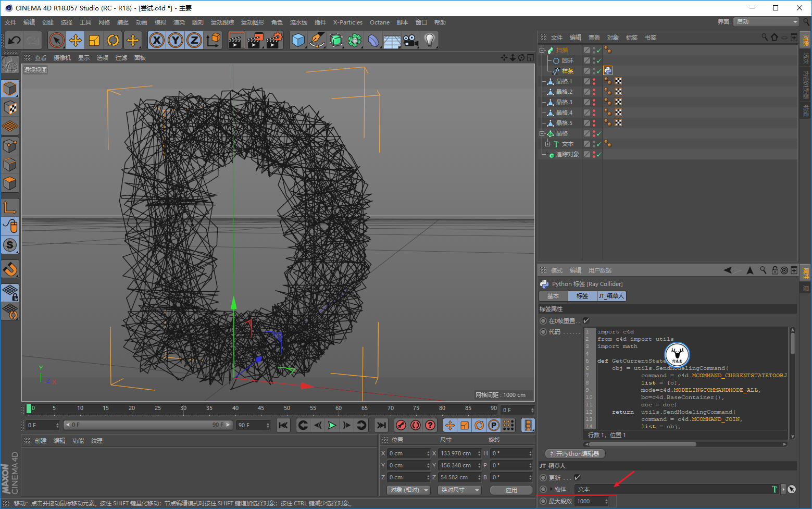Open the 对象 (相对) dropdown
812x509 pixels.
[x=408, y=490]
